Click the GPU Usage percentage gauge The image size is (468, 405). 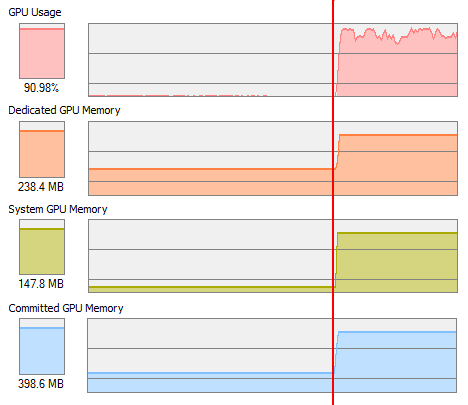point(42,51)
